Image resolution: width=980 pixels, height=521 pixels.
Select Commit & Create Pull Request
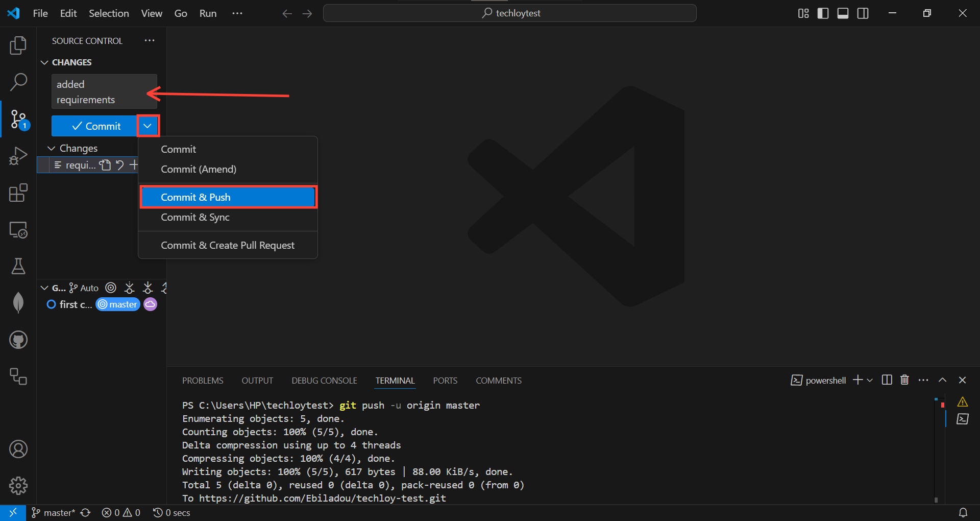[x=228, y=245]
